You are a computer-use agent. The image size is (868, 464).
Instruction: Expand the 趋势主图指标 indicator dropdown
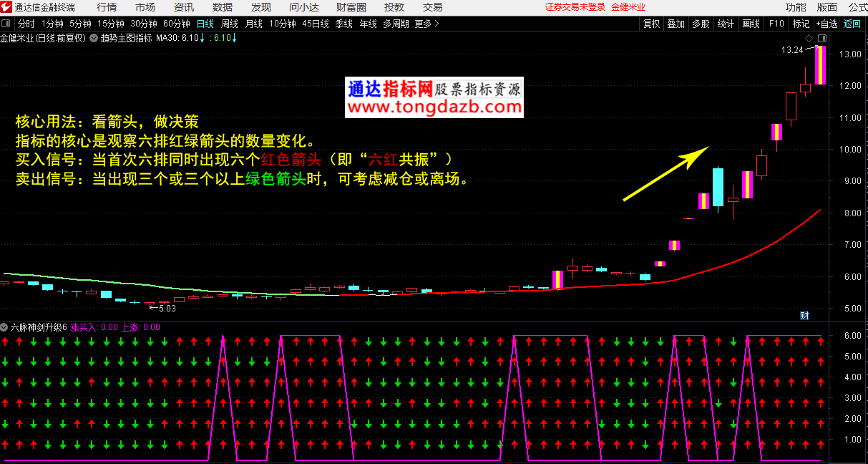94,38
